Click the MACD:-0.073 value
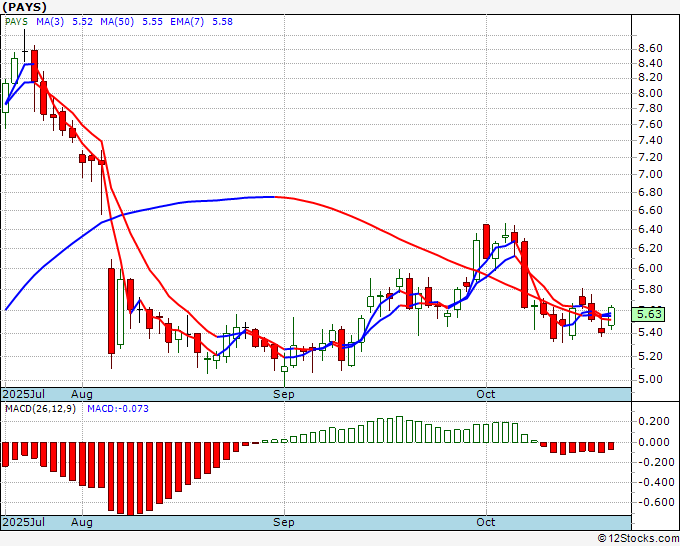 (118, 409)
